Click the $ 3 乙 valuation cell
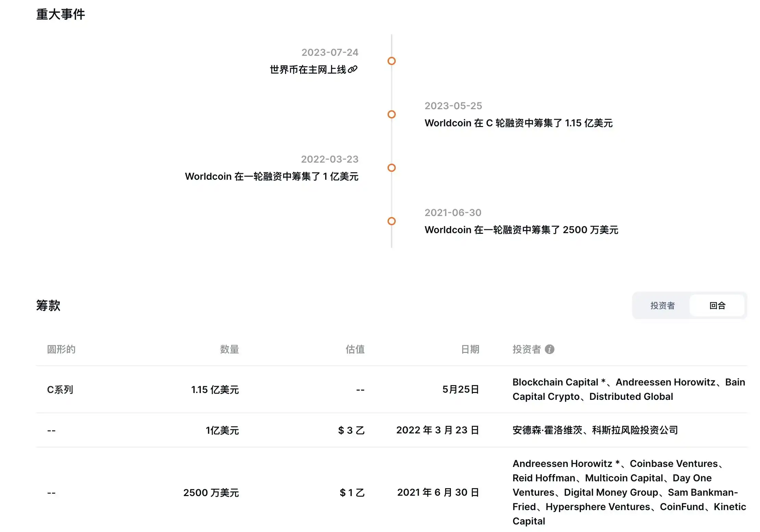This screenshot has height=532, width=760. (351, 430)
